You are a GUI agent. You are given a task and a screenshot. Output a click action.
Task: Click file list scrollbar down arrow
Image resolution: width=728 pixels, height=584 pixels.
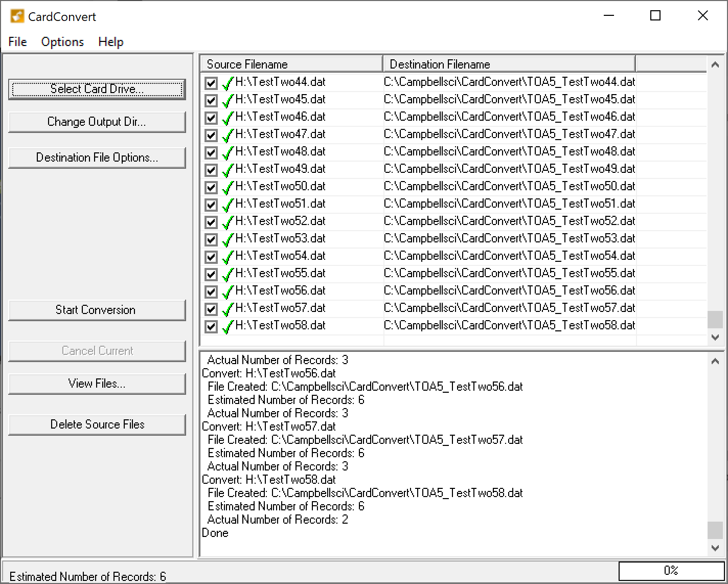click(715, 338)
